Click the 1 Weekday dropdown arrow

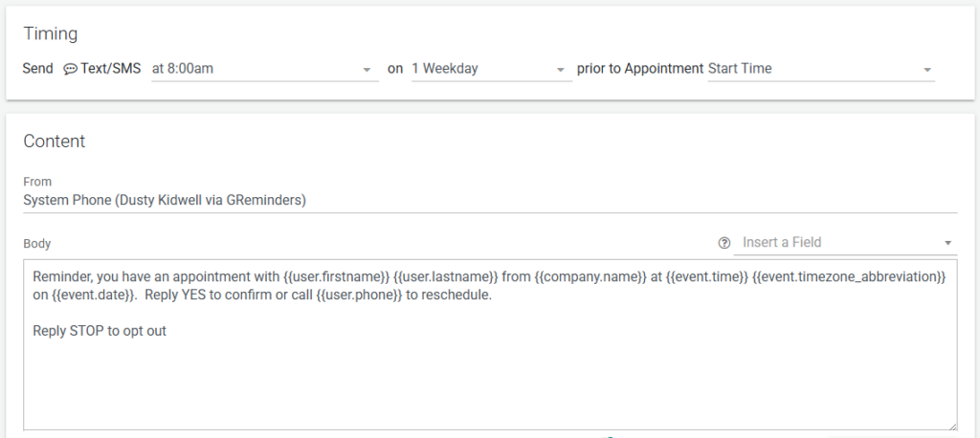[560, 70]
